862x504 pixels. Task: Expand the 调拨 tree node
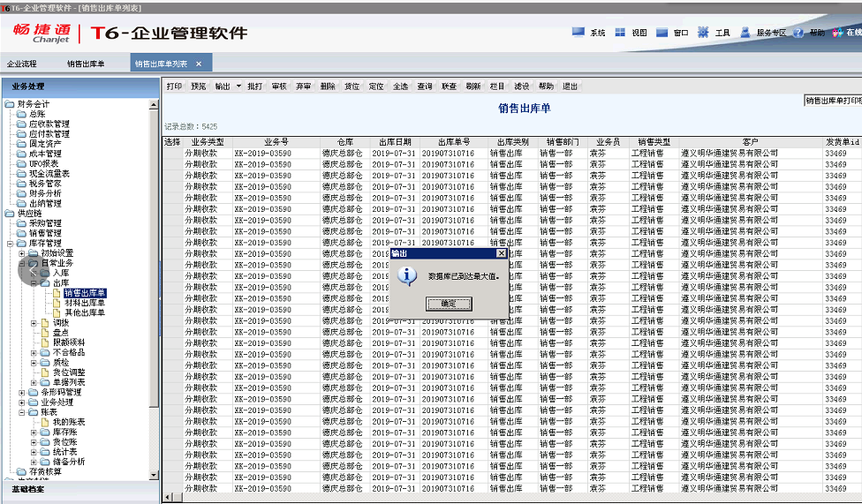(x=34, y=323)
